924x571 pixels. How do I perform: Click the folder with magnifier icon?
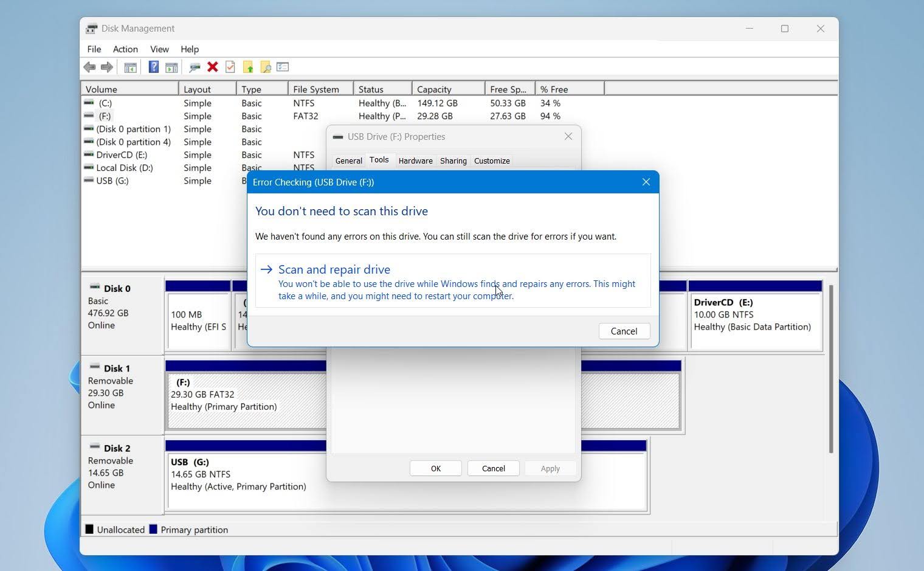click(265, 67)
